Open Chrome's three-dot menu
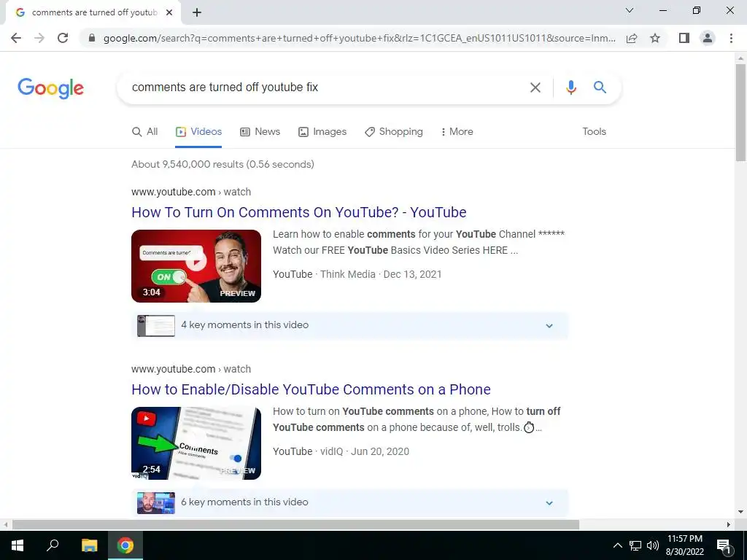 pos(731,38)
